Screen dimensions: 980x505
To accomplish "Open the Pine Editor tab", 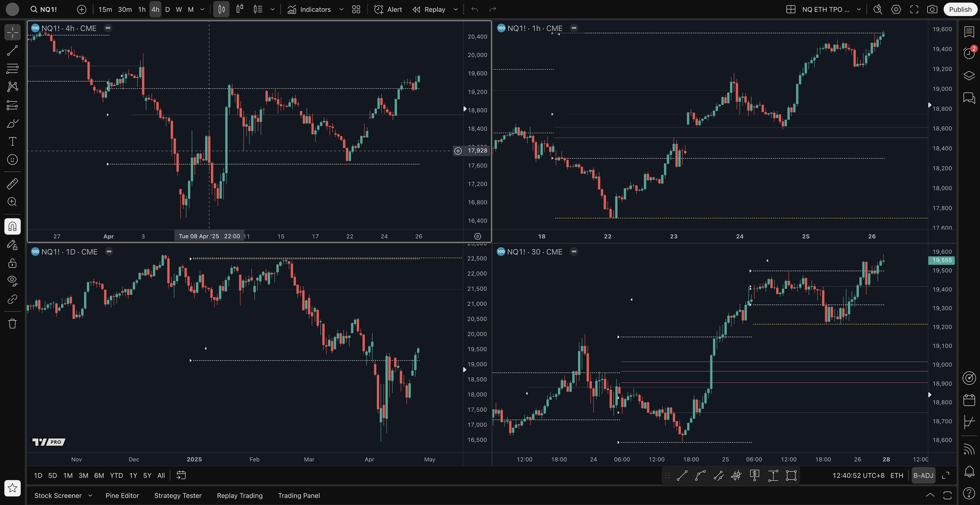I will pos(122,496).
